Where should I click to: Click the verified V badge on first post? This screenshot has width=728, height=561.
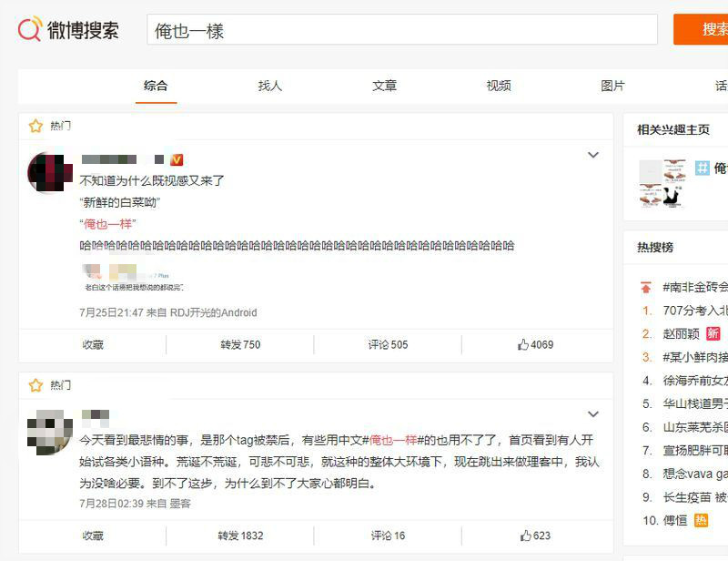tap(177, 159)
